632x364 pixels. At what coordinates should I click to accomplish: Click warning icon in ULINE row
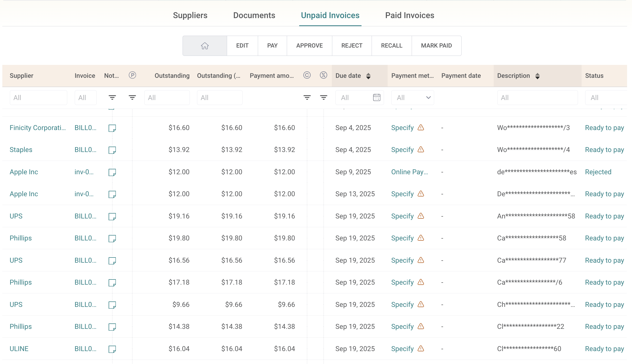pyautogui.click(x=421, y=348)
